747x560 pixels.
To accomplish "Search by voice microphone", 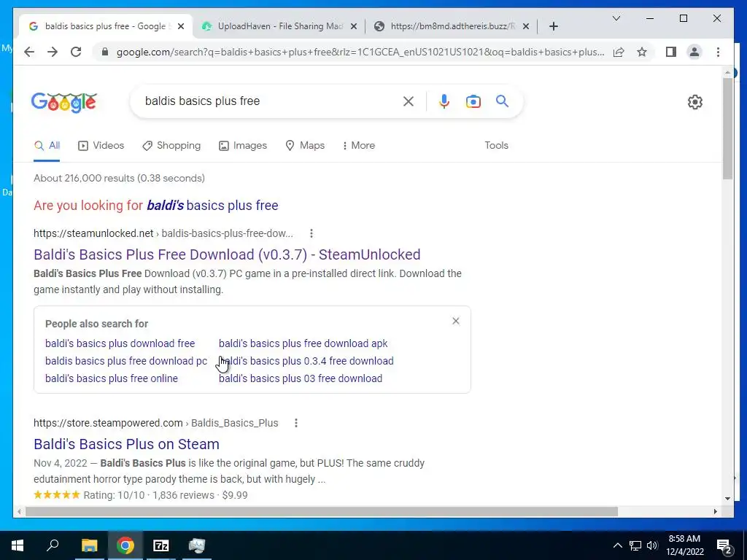I will click(444, 101).
